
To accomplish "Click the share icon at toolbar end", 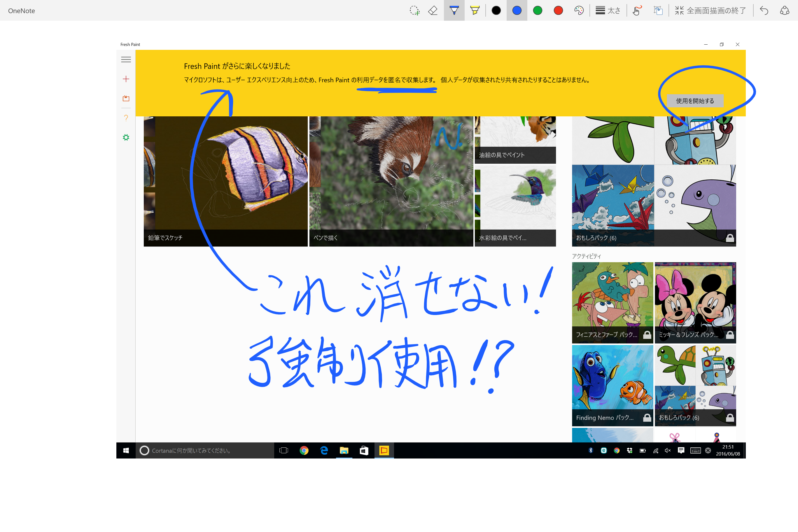I will pos(784,10).
